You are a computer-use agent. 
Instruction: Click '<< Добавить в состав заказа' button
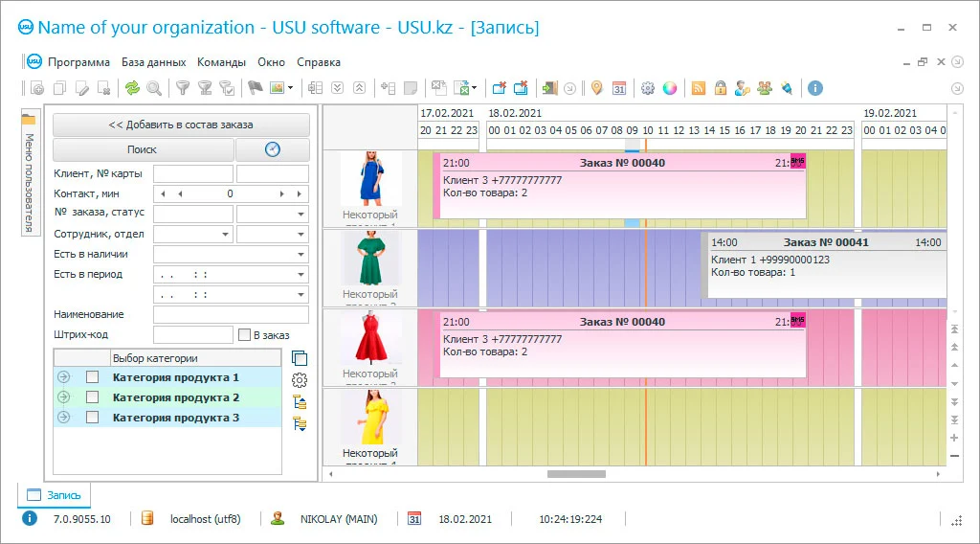coord(181,125)
